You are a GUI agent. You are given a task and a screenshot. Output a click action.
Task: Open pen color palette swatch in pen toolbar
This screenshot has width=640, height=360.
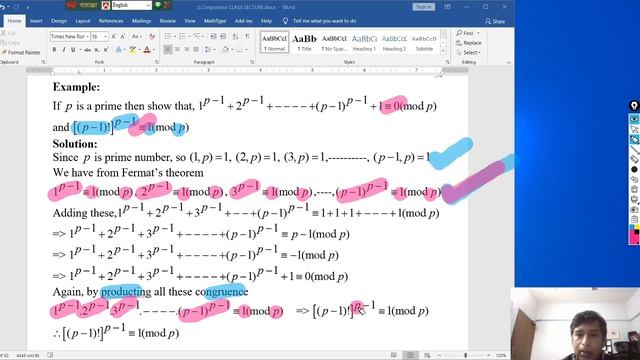click(x=634, y=234)
